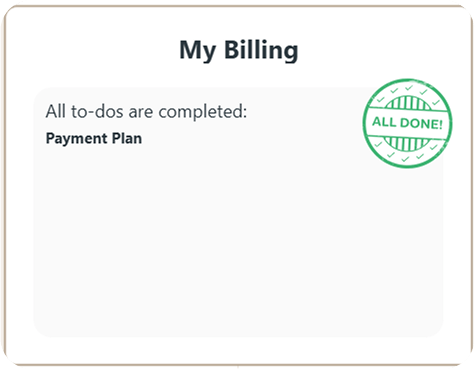
Task: Select the My Billing heading
Action: [239, 50]
